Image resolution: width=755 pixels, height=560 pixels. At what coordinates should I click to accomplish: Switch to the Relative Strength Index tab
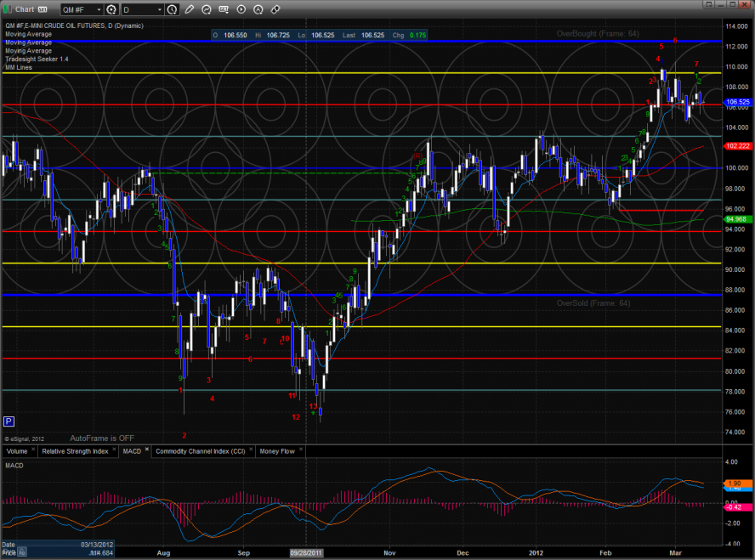(x=75, y=450)
